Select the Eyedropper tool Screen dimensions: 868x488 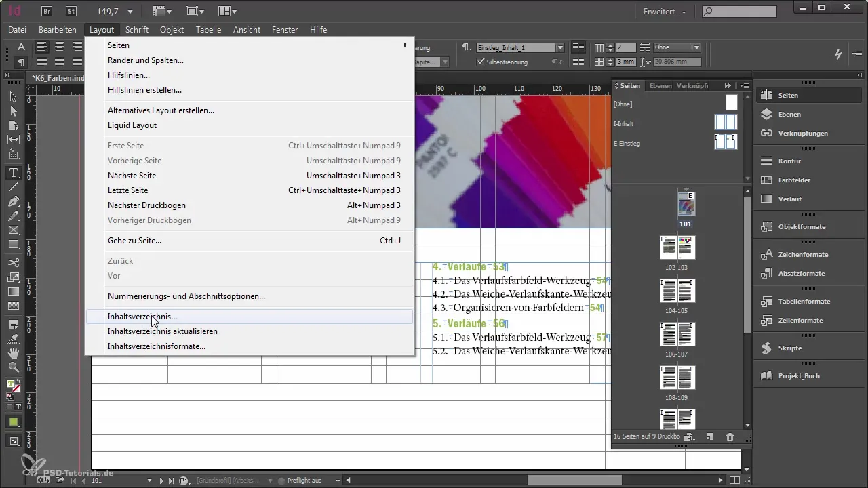click(x=14, y=339)
